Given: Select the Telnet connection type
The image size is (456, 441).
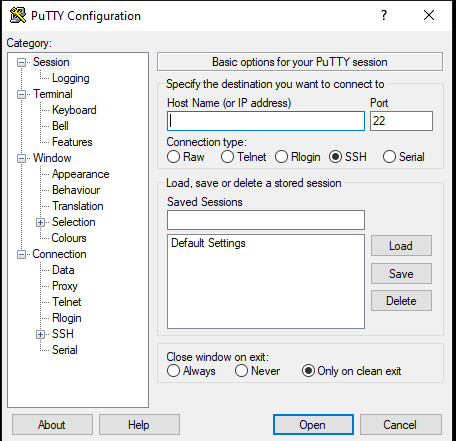Looking at the screenshot, I should coord(227,157).
